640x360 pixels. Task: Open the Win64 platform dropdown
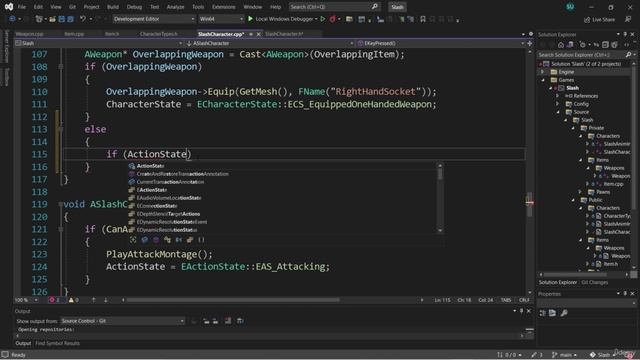pos(221,19)
